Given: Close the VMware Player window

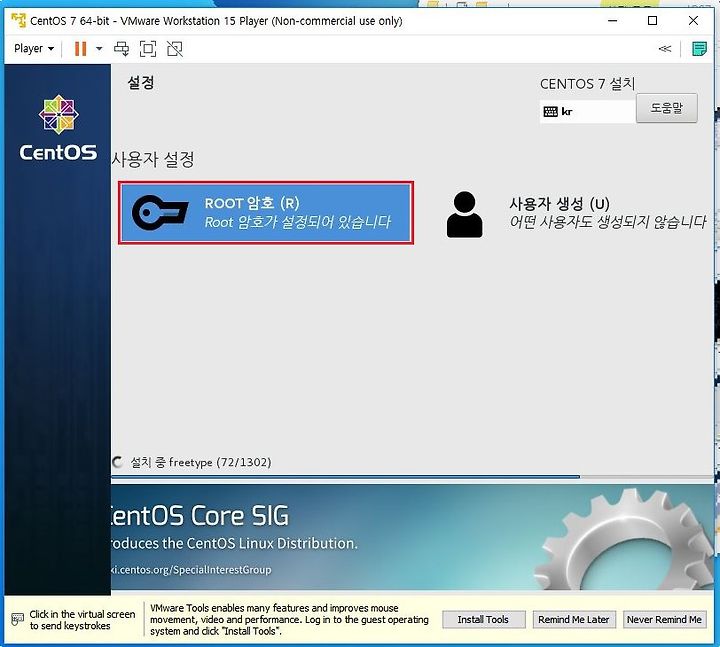Looking at the screenshot, I should 693,21.
